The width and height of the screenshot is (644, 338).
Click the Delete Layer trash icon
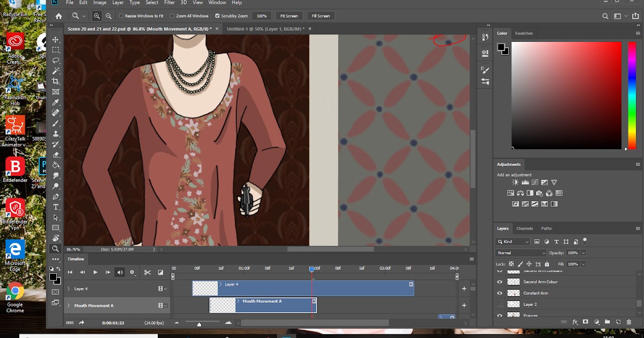coord(629,322)
